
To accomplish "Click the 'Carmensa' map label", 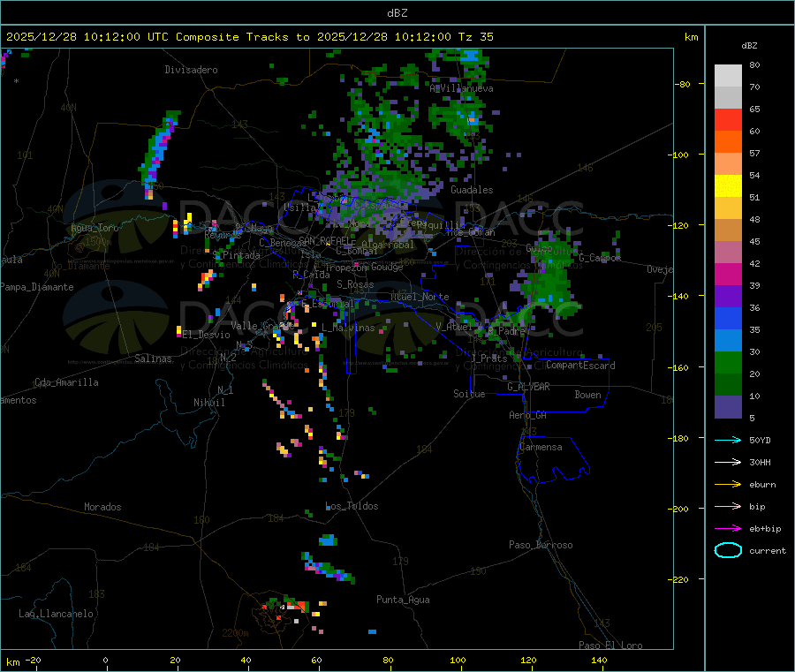I will [541, 447].
